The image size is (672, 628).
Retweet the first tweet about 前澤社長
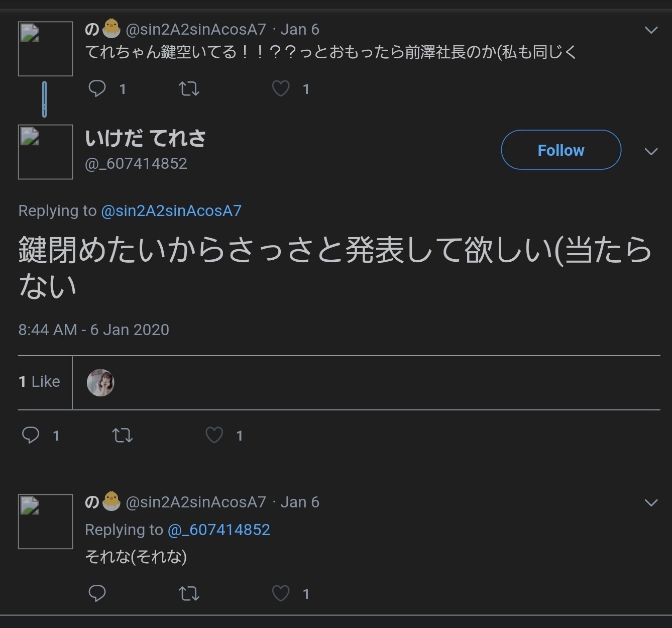[189, 89]
